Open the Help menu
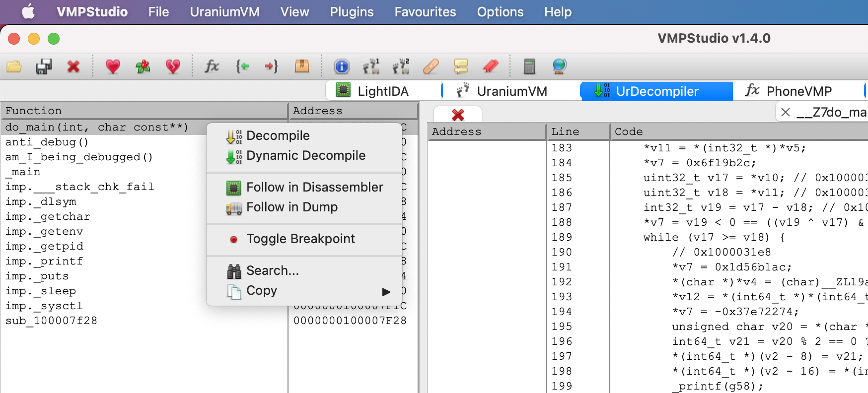This screenshot has height=393, width=868. pyautogui.click(x=558, y=11)
